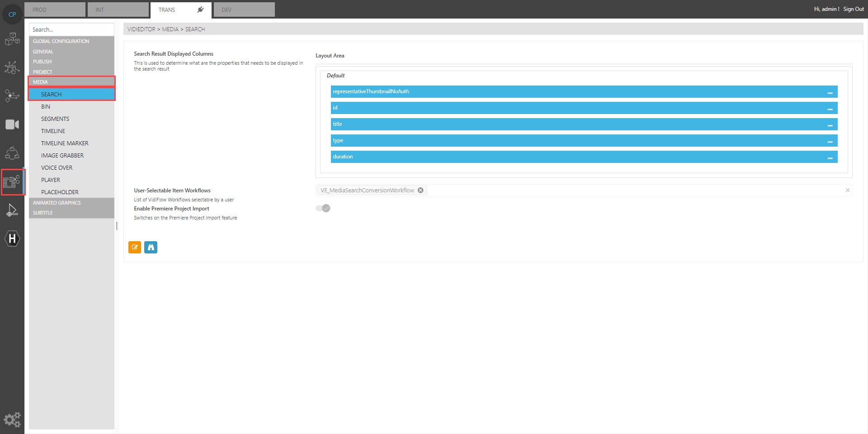868x434 pixels.
Task: Click the CP logo icon
Action: (12, 14)
